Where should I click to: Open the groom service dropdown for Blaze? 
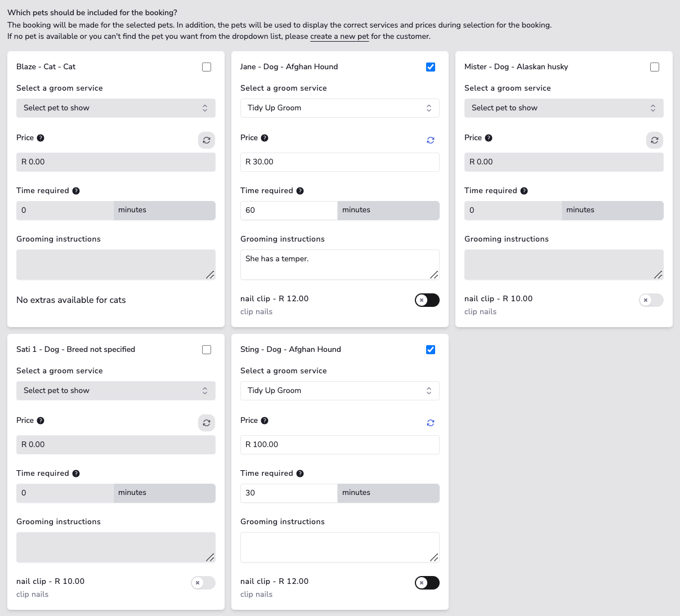click(x=115, y=108)
